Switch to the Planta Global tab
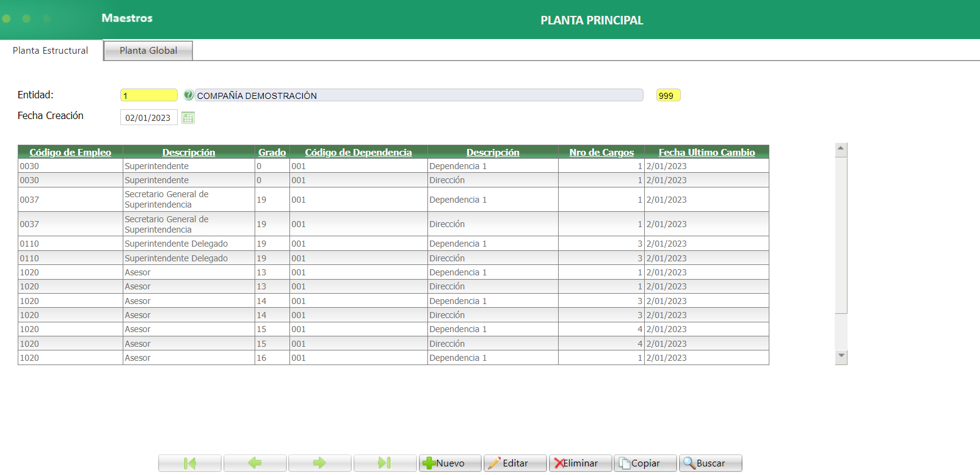 pos(148,51)
